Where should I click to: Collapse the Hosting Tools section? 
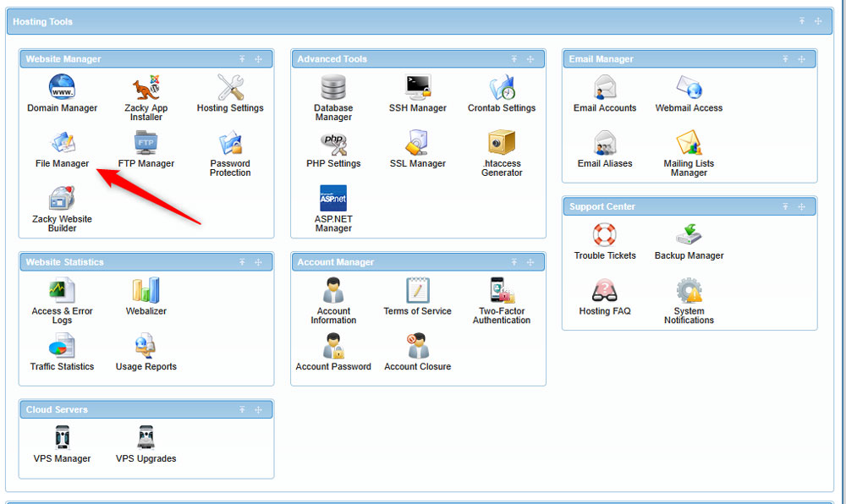click(800, 21)
